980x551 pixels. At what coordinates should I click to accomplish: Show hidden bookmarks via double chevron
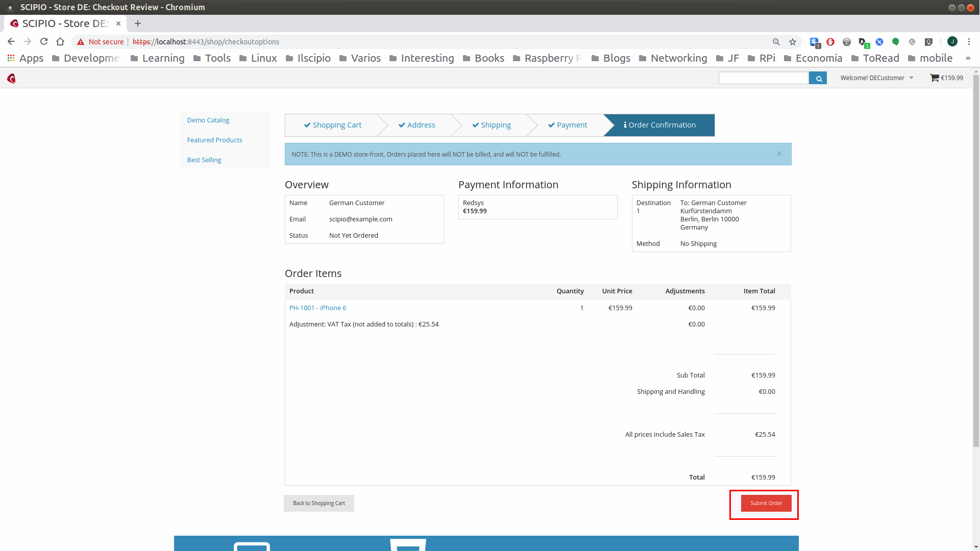[x=968, y=58]
